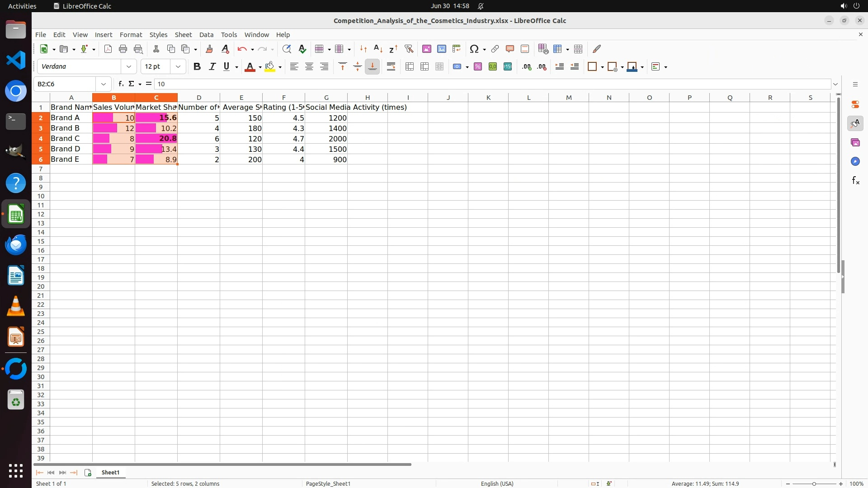868x488 pixels.
Task: Toggle Bold formatting
Action: pyautogui.click(x=197, y=67)
